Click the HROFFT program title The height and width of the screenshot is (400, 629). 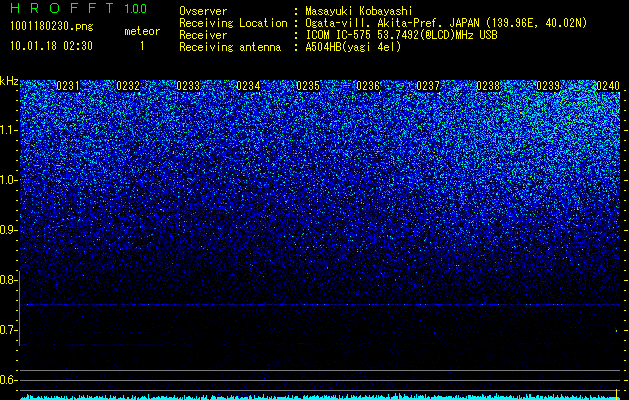pyautogui.click(x=62, y=8)
